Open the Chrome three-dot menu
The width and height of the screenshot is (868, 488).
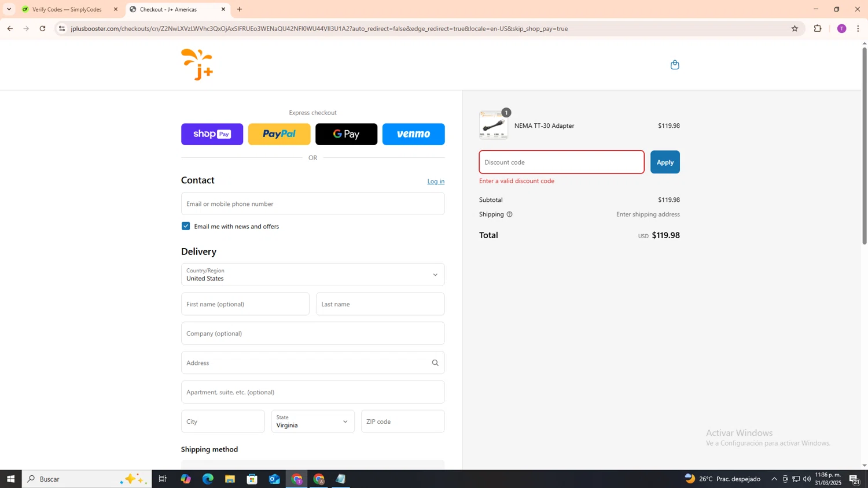pyautogui.click(x=858, y=28)
